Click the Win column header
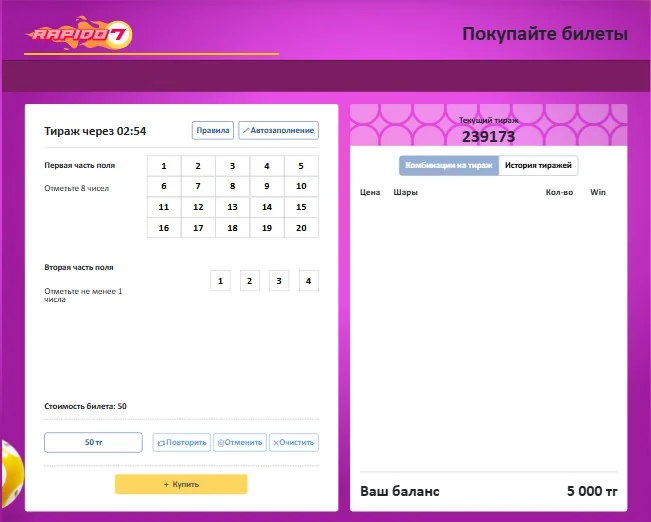 pos(598,192)
